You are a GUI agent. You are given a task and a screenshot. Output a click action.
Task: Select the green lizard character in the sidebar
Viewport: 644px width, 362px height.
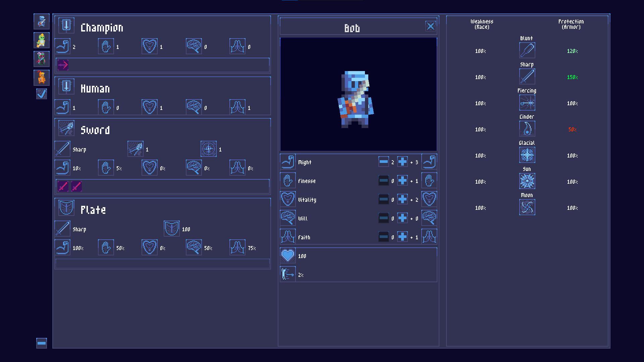click(42, 40)
